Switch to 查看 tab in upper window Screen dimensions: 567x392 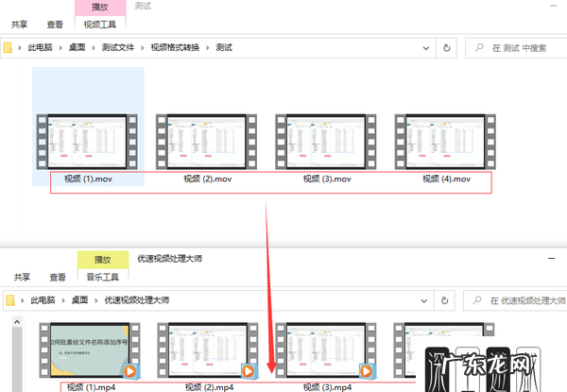pos(55,25)
